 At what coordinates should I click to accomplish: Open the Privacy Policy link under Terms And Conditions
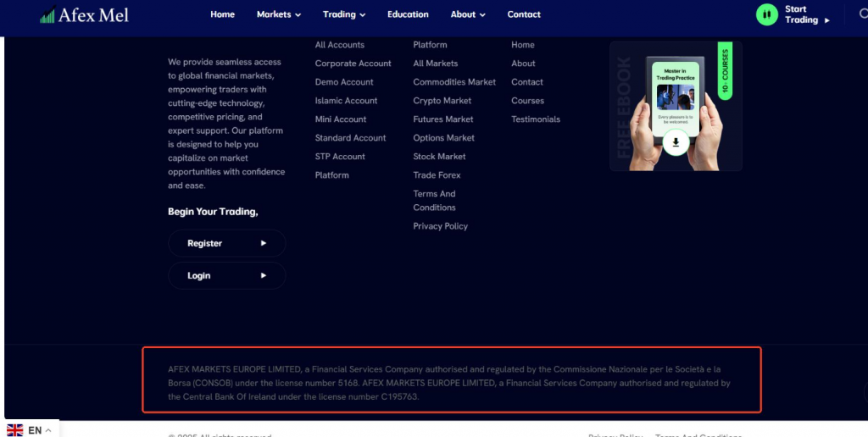(x=440, y=226)
